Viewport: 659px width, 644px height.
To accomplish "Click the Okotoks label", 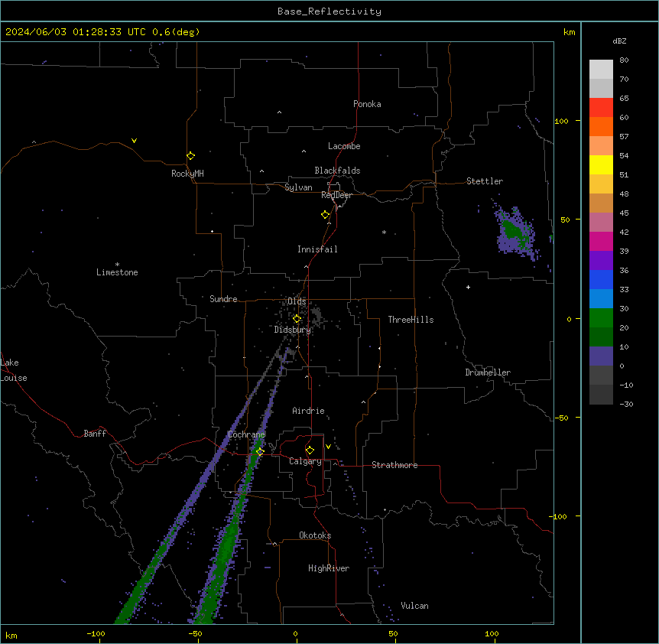I will [x=315, y=535].
